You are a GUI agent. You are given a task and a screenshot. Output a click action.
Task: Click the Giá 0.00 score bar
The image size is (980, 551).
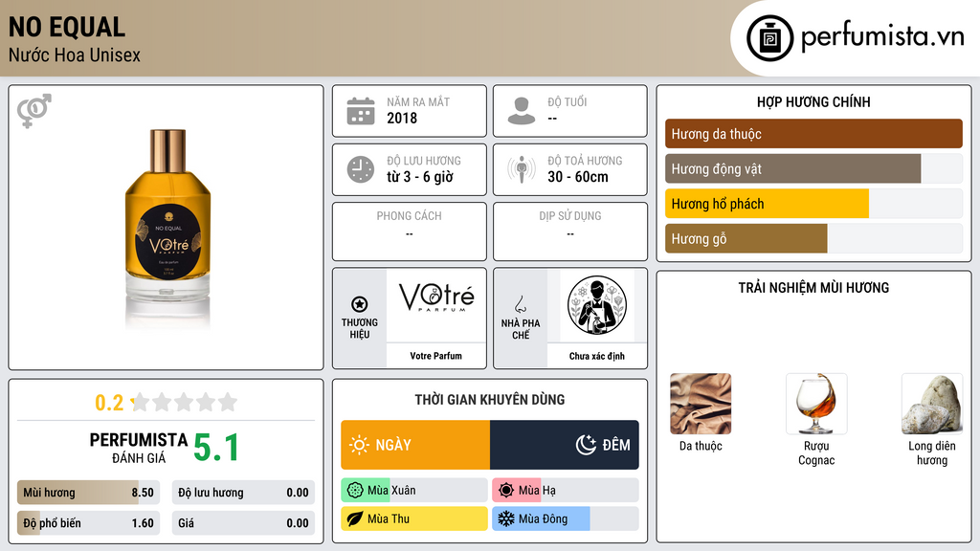point(243,523)
